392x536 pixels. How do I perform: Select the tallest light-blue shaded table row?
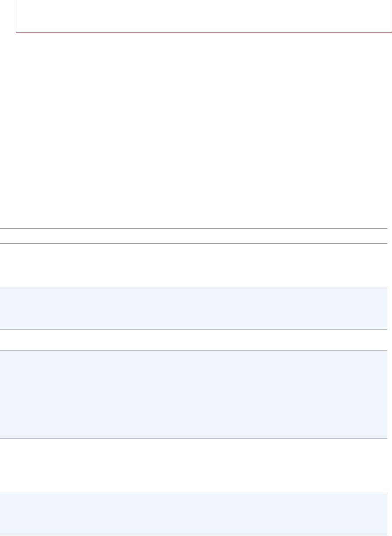pyautogui.click(x=193, y=394)
